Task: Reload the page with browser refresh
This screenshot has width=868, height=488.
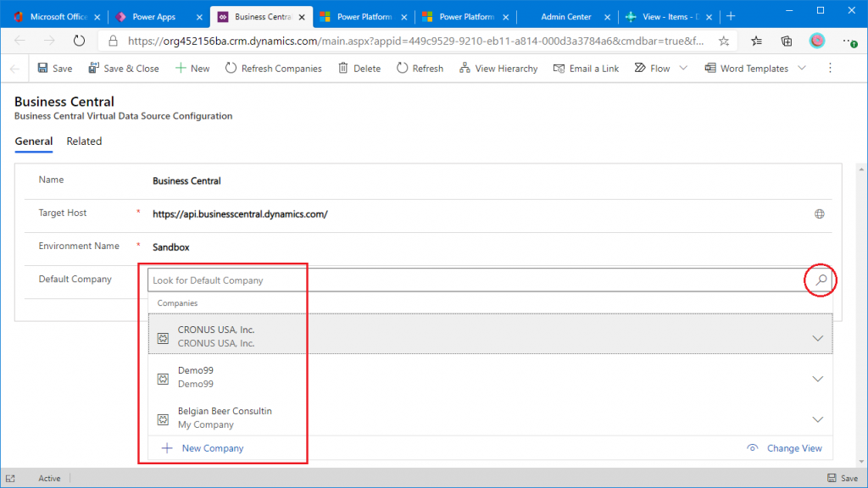Action: pos(79,41)
